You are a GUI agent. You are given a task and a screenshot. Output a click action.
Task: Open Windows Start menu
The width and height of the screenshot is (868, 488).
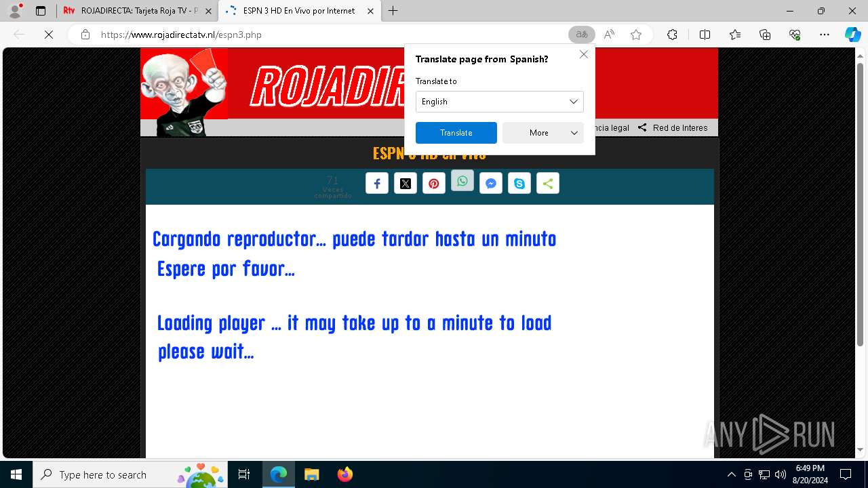click(16, 474)
